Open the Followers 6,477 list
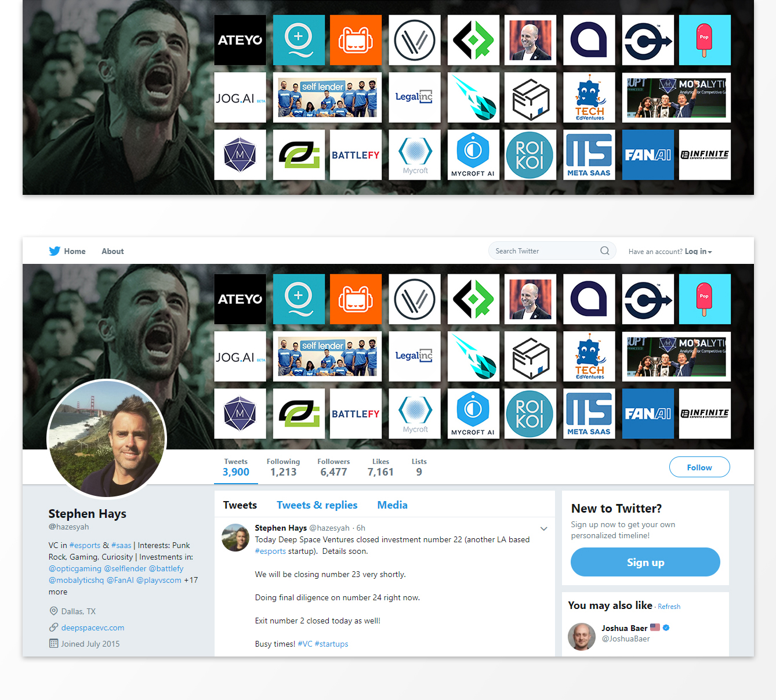 pos(333,467)
